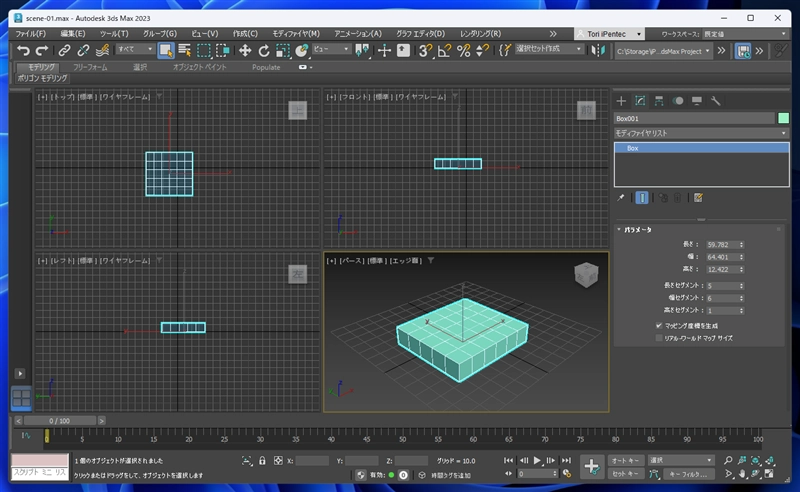Viewport: 800px width, 492px height.
Task: Click the Length value field 59.782
Action: click(721, 244)
